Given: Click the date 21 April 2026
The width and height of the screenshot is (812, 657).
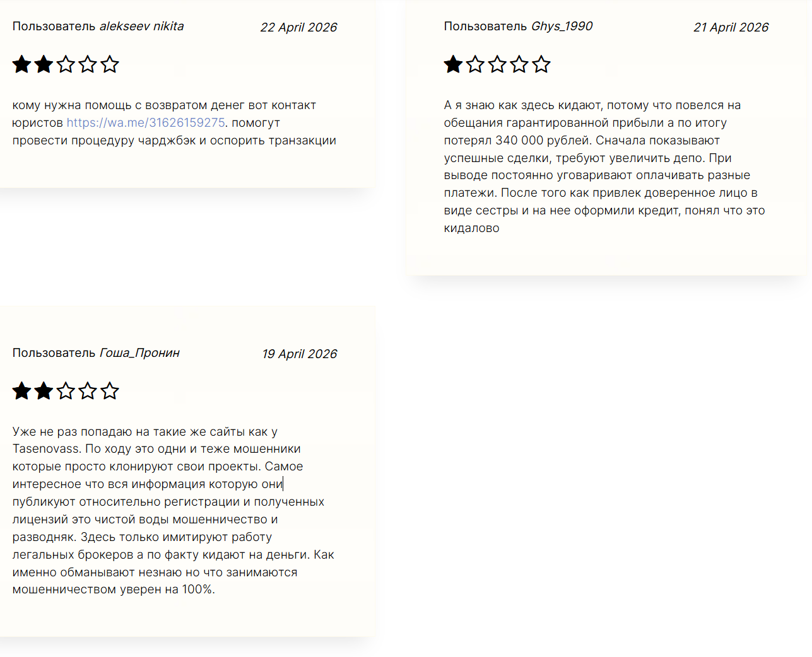Looking at the screenshot, I should tap(731, 28).
